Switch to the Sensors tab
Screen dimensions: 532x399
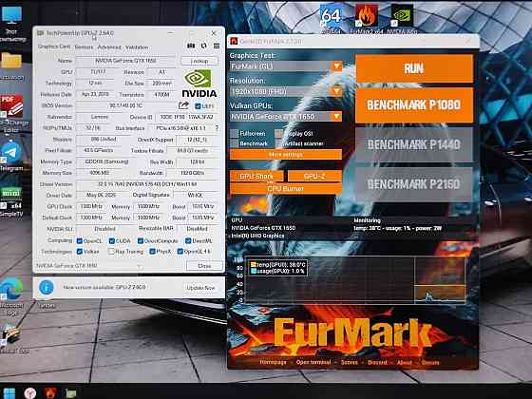click(84, 47)
